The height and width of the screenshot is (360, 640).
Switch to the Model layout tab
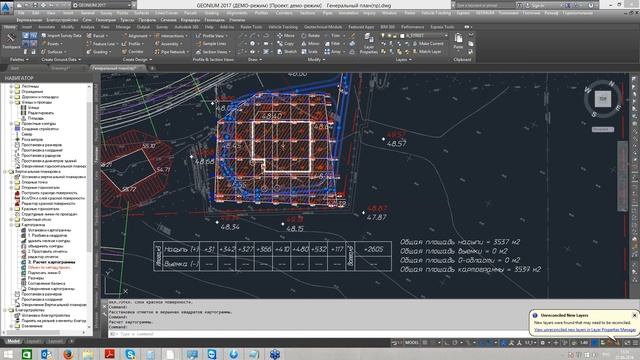pos(13,341)
